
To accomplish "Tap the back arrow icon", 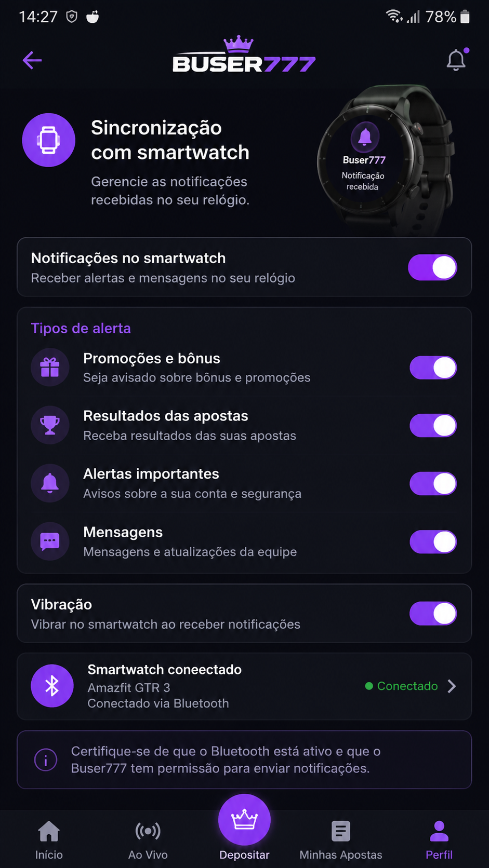I will tap(32, 60).
